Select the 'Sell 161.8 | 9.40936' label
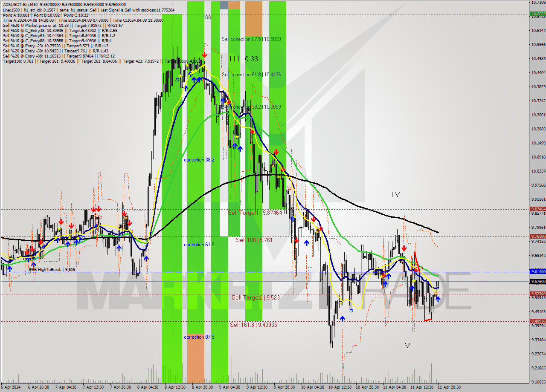 point(253,325)
